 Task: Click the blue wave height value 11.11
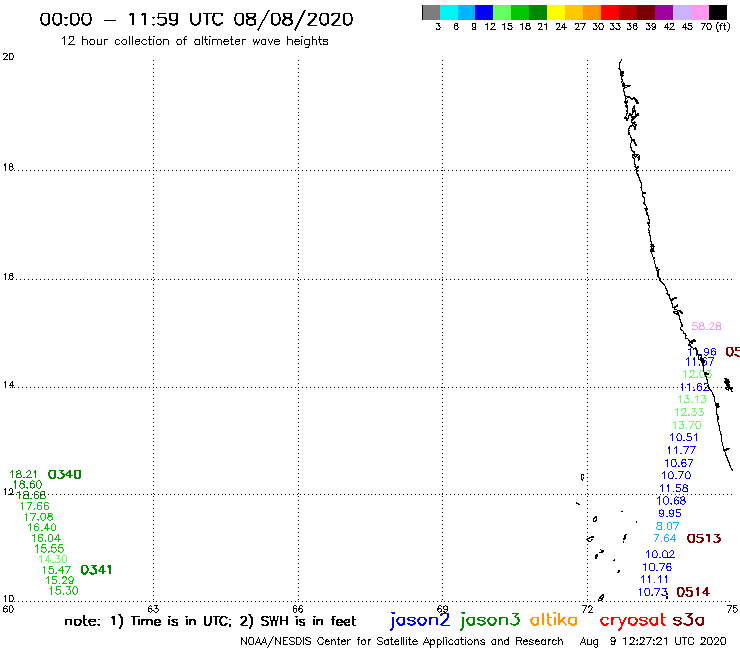(x=654, y=579)
